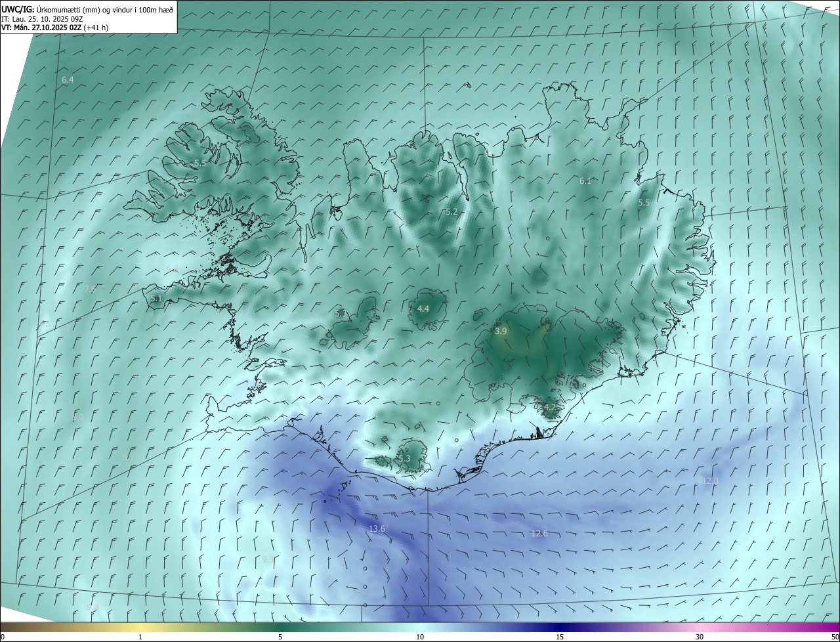Click the 6.1 value in northeast Iceland
Viewport: 840px width, 642px height.
(585, 181)
